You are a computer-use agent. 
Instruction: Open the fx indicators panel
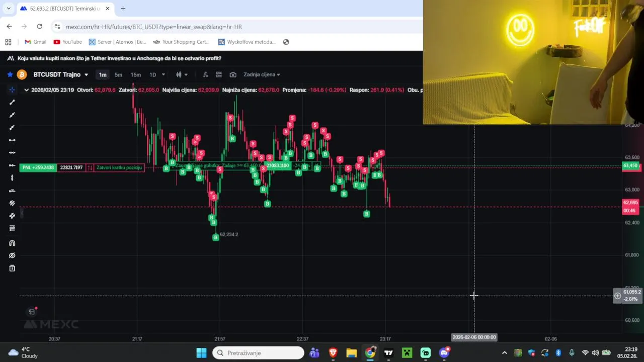205,74
